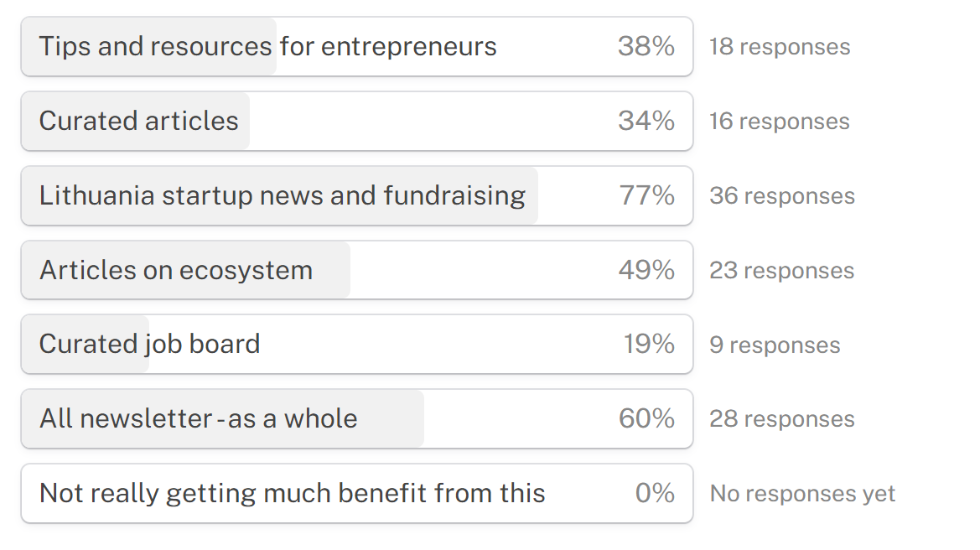
Task: Click the 19% result percentage
Action: click(649, 345)
